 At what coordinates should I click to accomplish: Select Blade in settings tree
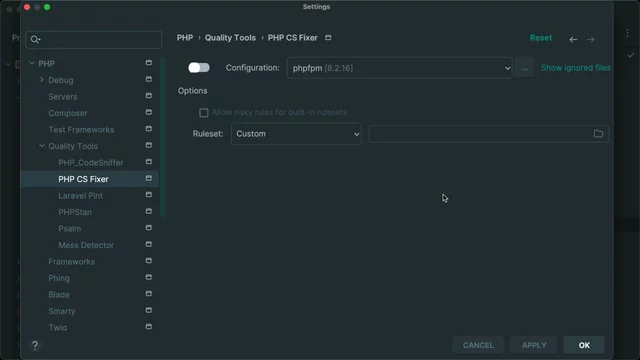59,295
